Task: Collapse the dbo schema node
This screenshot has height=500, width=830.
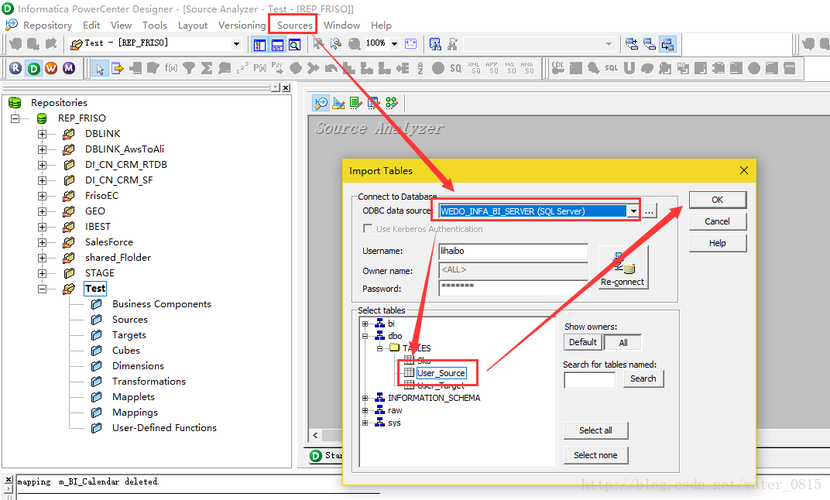Action: tap(365, 336)
